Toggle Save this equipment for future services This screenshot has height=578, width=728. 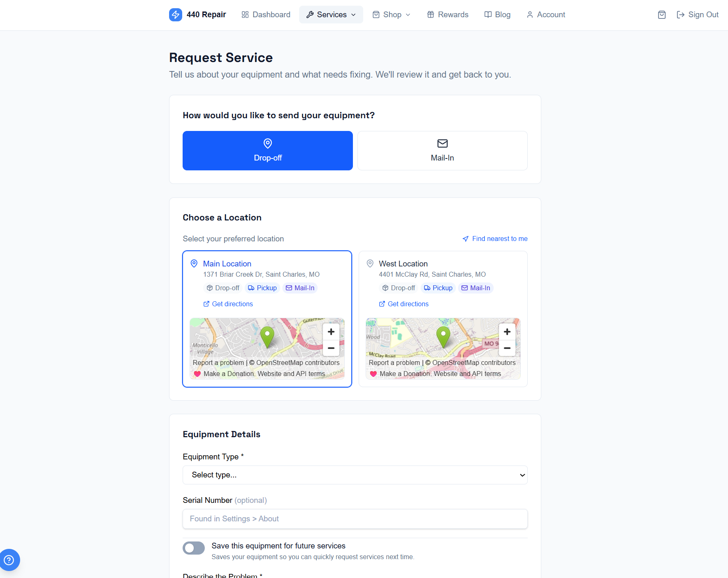point(194,548)
